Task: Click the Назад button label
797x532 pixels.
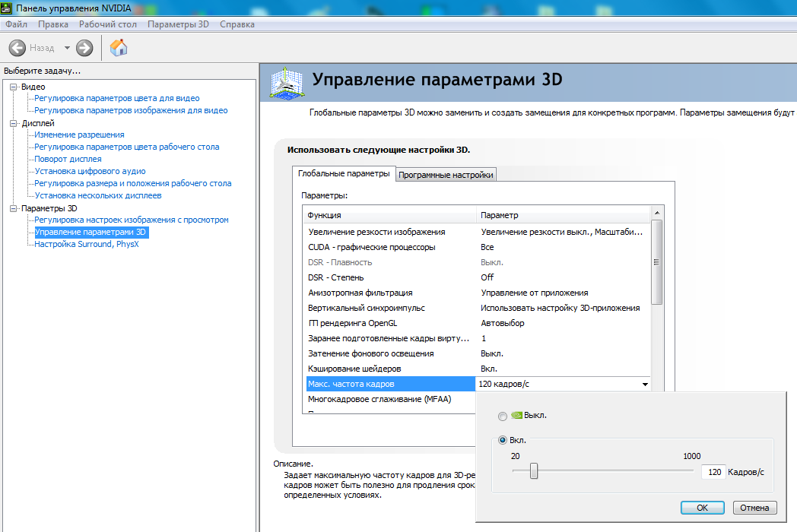Action: [42, 48]
